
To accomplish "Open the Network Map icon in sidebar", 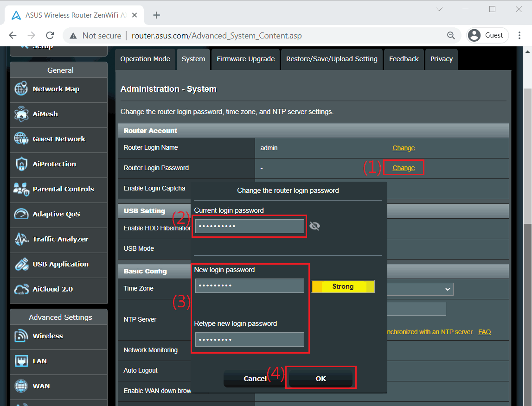I will click(x=21, y=89).
